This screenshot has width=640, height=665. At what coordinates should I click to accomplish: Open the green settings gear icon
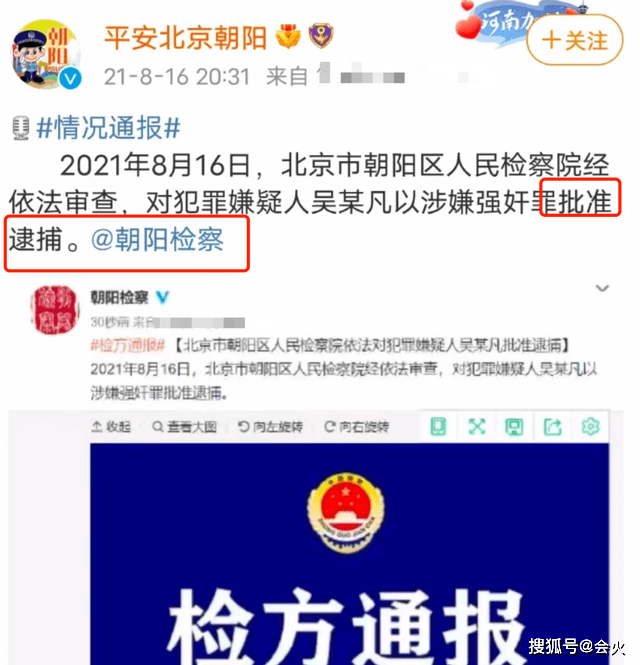pyautogui.click(x=590, y=426)
